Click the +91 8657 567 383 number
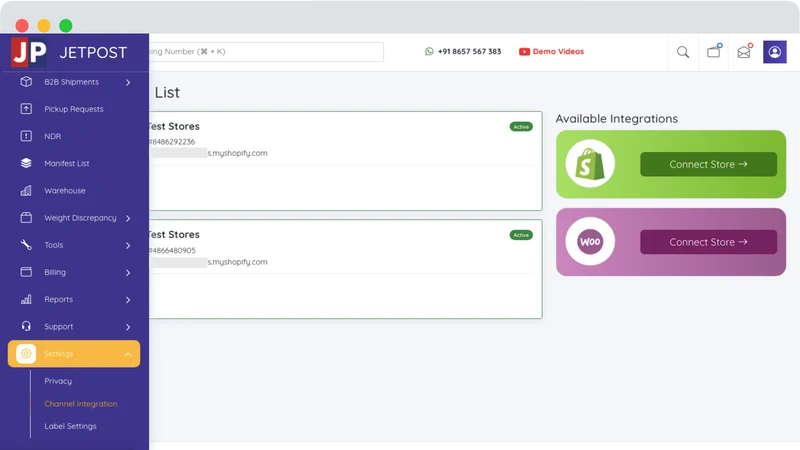 (469, 52)
